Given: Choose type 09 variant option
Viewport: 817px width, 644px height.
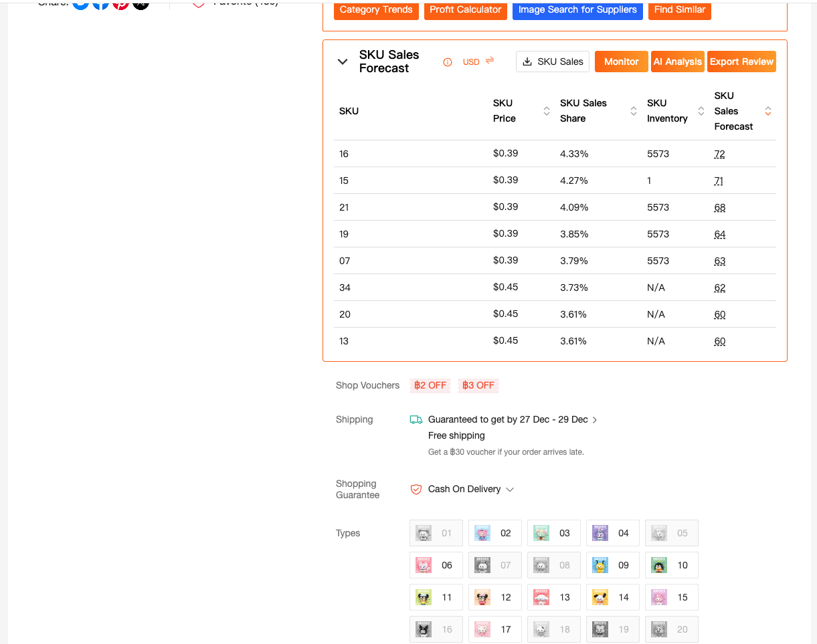Looking at the screenshot, I should click(612, 565).
